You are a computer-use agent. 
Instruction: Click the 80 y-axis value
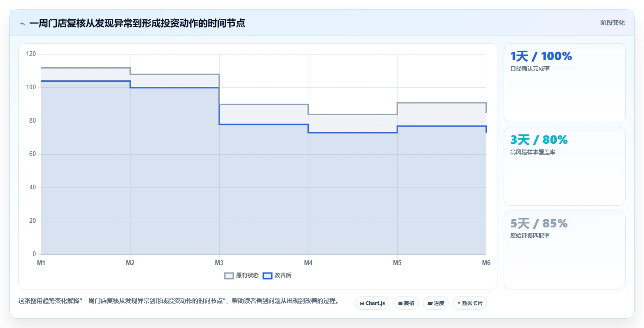pyautogui.click(x=32, y=121)
